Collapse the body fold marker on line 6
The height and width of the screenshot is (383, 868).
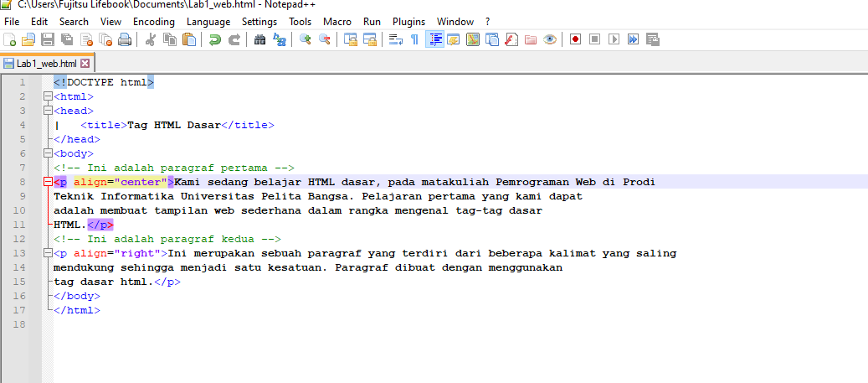(48, 153)
